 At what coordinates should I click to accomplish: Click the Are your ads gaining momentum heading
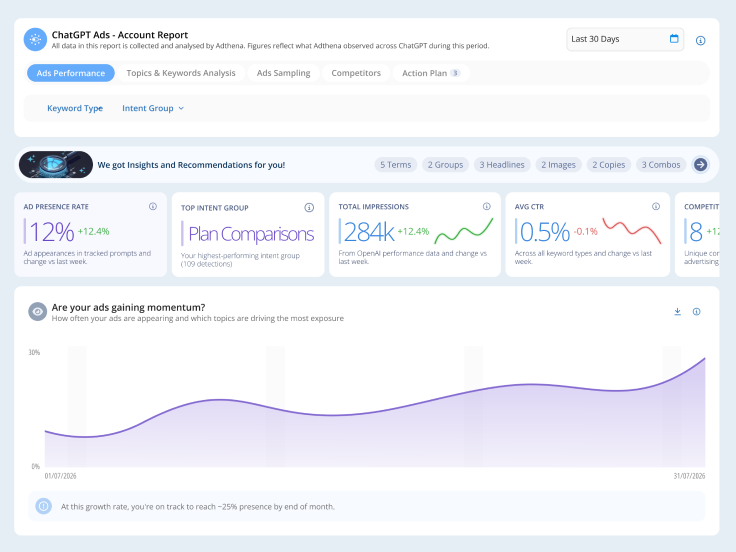(128, 307)
